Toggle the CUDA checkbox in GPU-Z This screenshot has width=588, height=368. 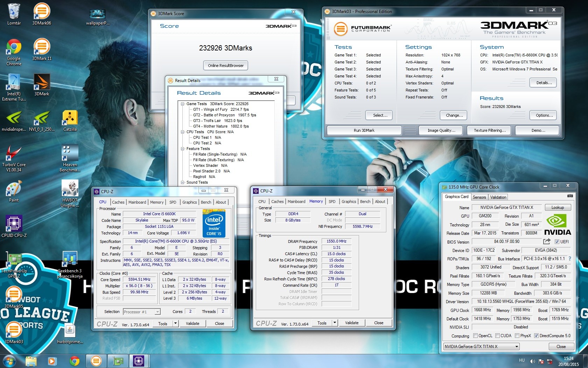point(497,336)
